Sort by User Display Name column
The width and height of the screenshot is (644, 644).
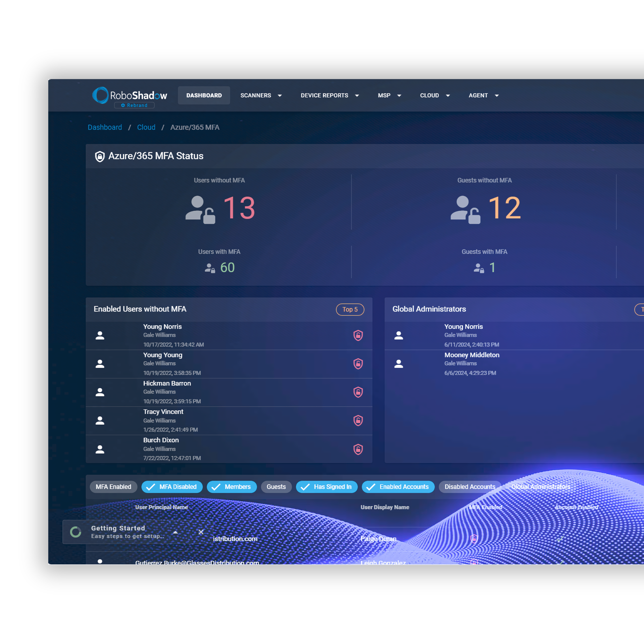tap(385, 507)
